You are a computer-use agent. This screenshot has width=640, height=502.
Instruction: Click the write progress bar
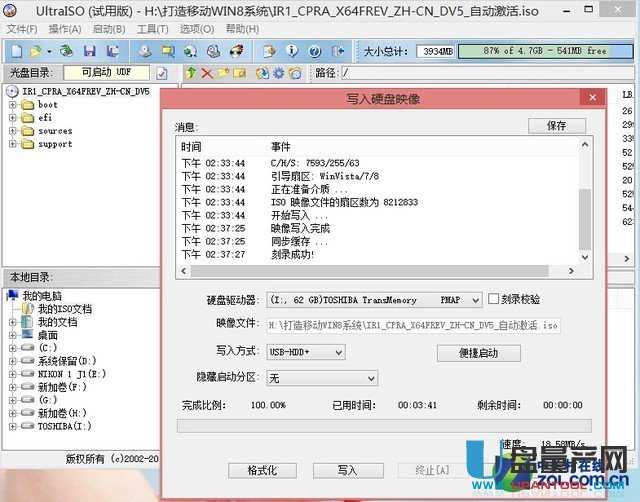tap(384, 426)
